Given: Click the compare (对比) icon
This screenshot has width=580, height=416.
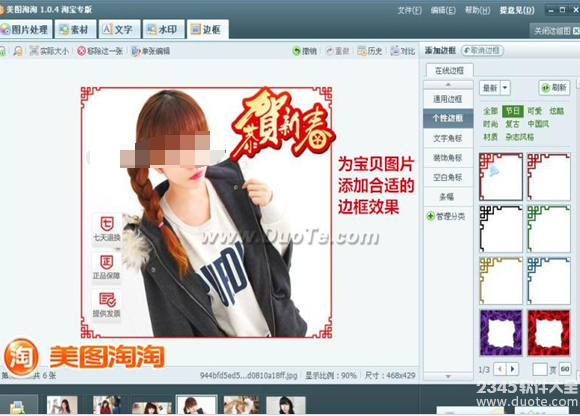Looking at the screenshot, I should 395,51.
